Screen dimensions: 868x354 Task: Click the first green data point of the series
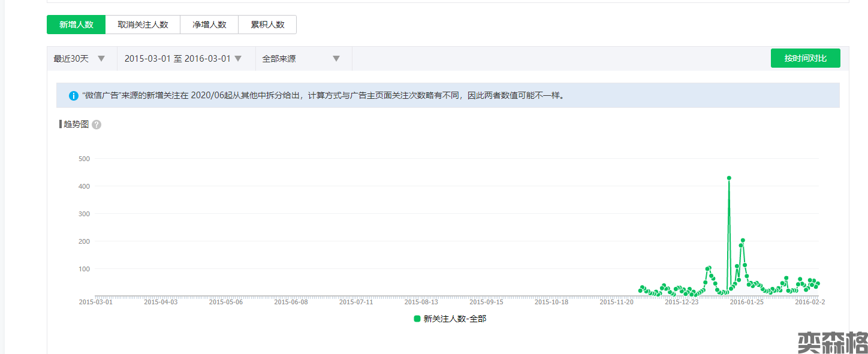(640, 291)
